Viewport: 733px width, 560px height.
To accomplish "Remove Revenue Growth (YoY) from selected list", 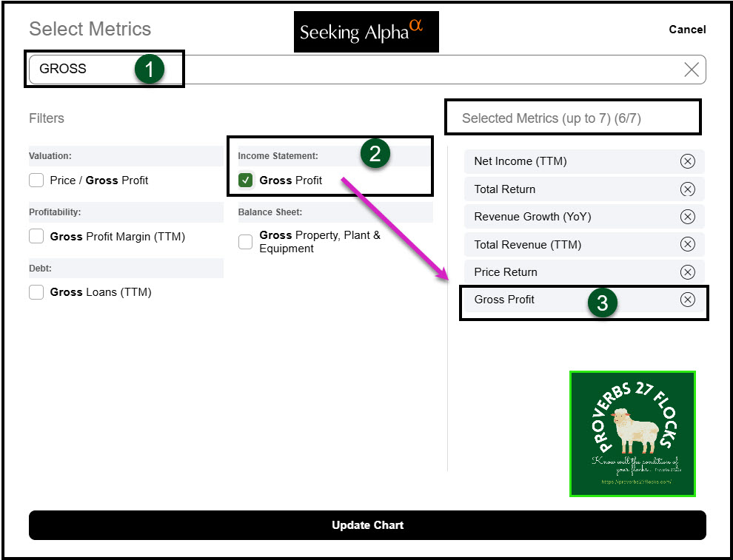I will (687, 217).
